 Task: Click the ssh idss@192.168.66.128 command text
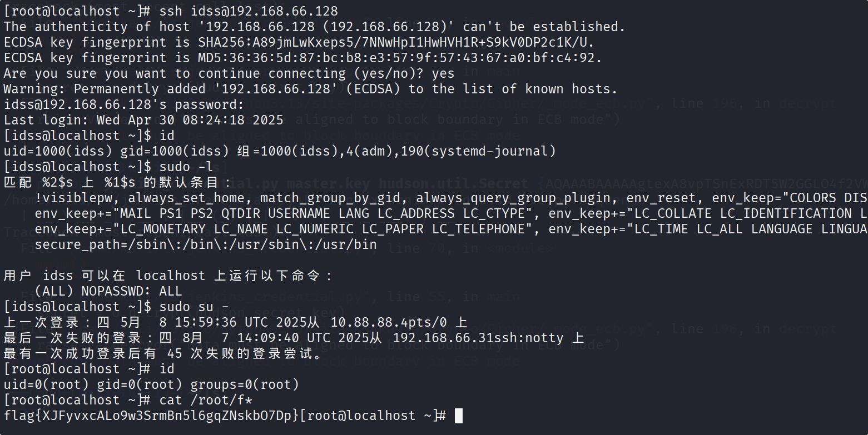[249, 11]
